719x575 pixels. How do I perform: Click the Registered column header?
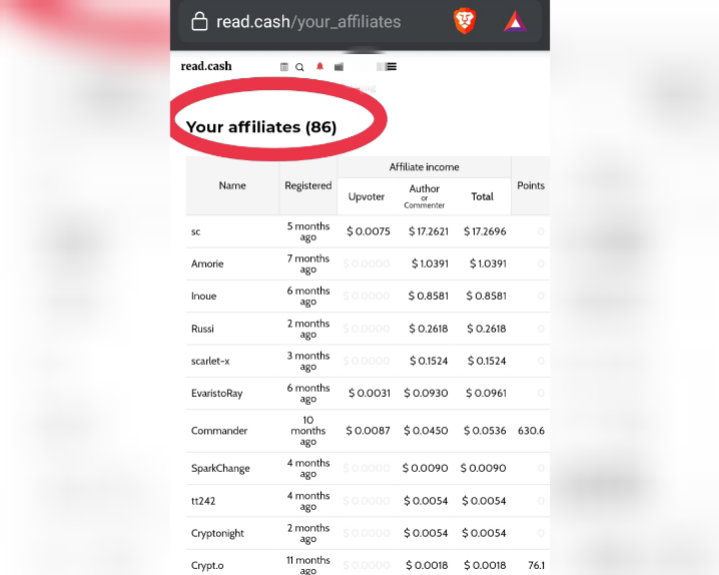[308, 186]
